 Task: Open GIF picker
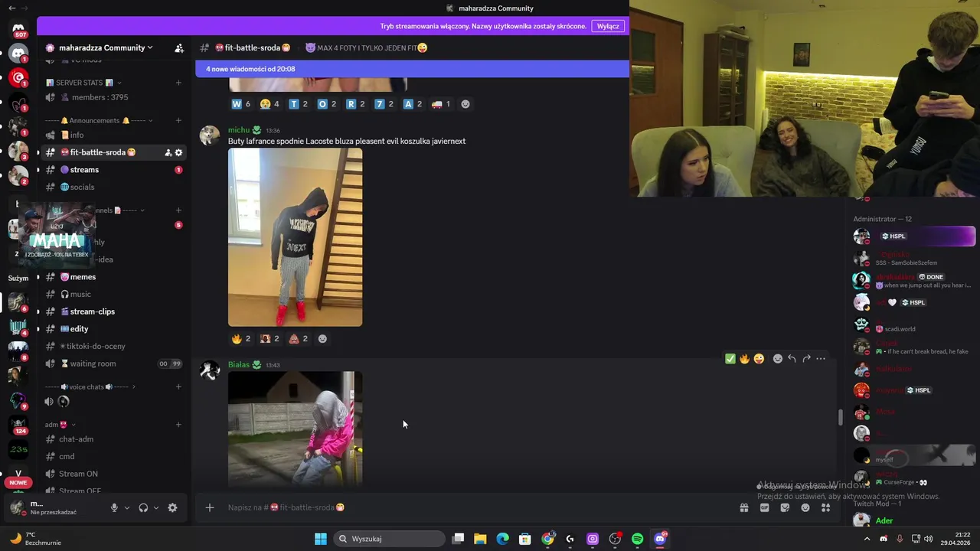click(x=764, y=507)
